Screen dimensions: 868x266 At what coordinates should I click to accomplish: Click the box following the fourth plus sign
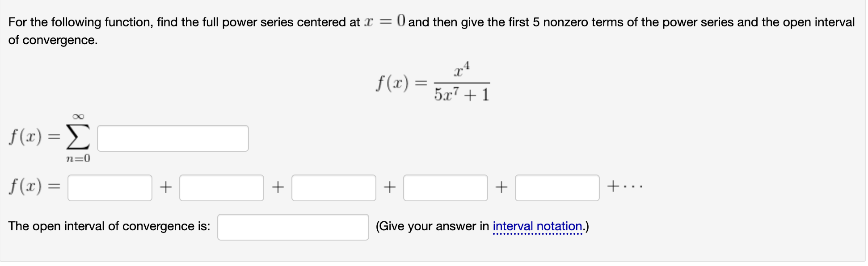(x=557, y=188)
